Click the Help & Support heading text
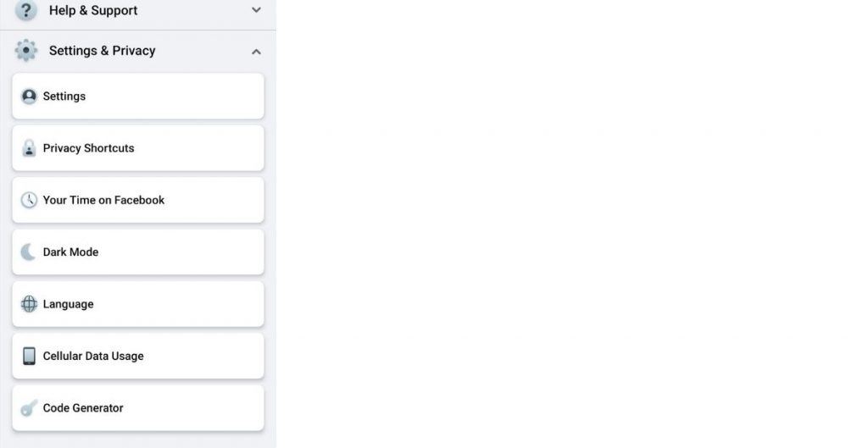This screenshot has width=868, height=448. point(93,10)
